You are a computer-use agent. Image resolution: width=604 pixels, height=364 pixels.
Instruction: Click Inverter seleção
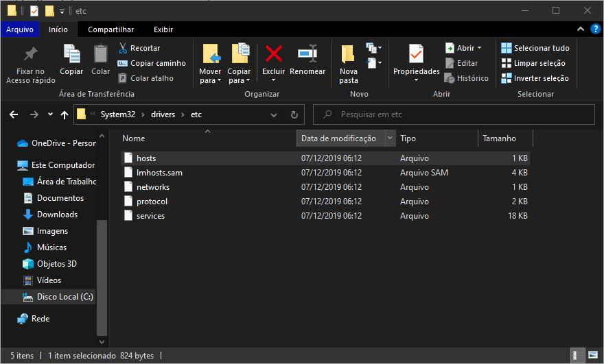[535, 78]
